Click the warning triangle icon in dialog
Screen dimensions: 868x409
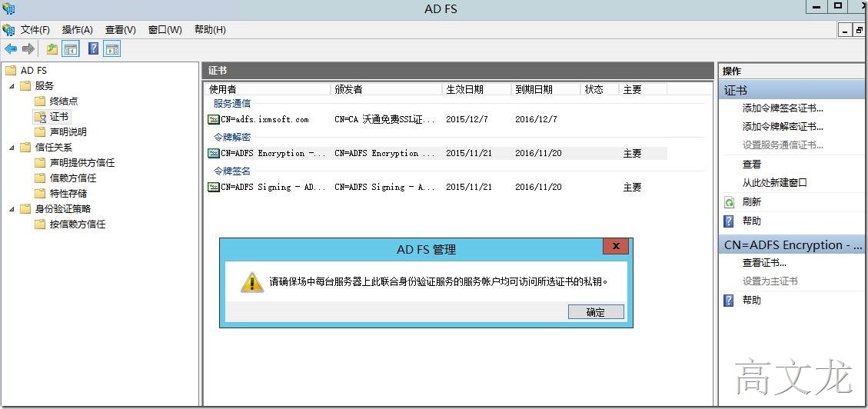(x=252, y=281)
